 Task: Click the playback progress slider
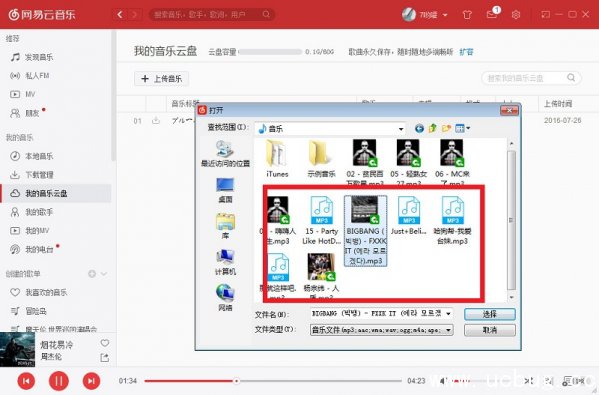[x=273, y=381]
